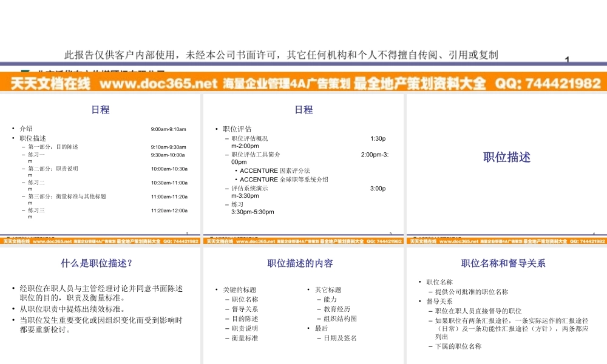Click the 练习一 schedule item
Viewport: 607px width, 364px height.
click(36, 155)
